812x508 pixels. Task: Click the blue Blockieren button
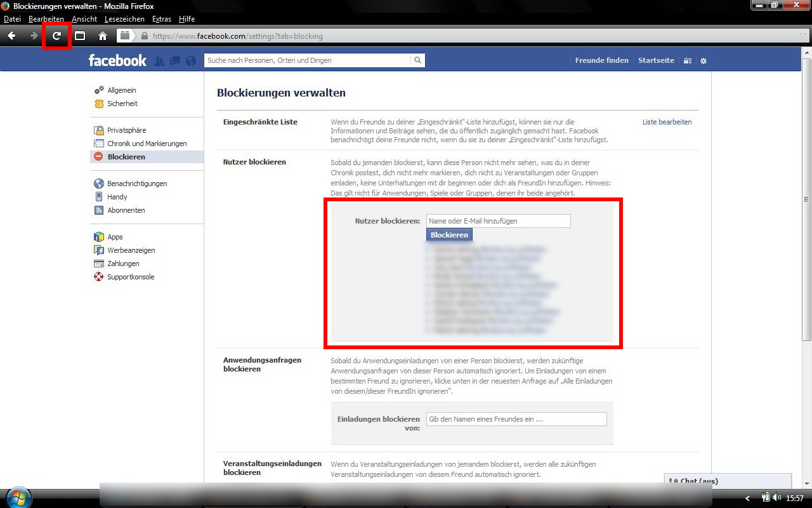[x=449, y=235]
